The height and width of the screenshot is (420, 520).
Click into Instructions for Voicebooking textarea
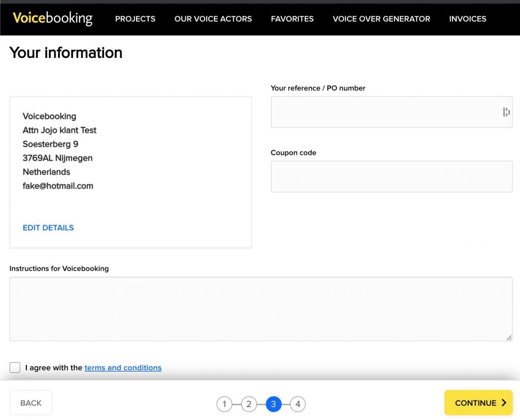click(x=261, y=309)
